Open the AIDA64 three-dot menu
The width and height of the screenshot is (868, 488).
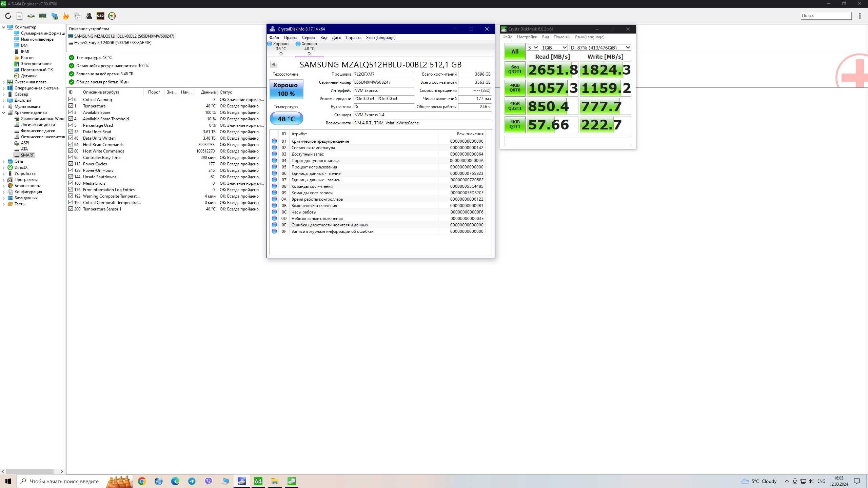(860, 16)
